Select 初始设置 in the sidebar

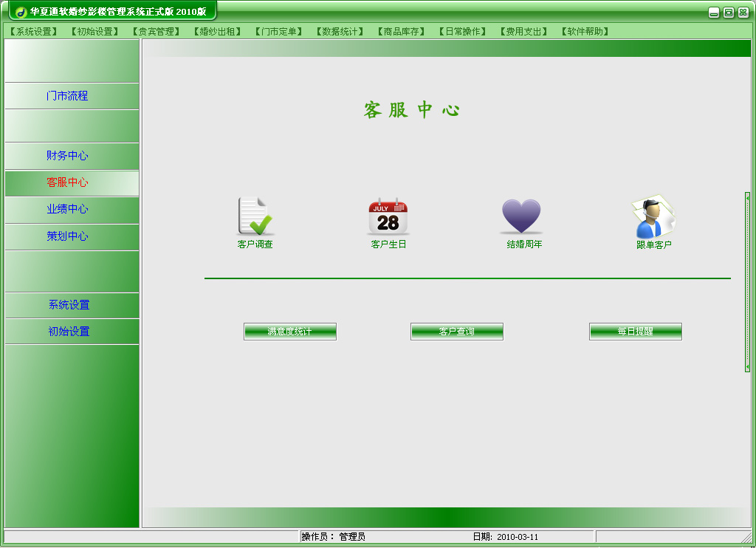[x=72, y=332]
